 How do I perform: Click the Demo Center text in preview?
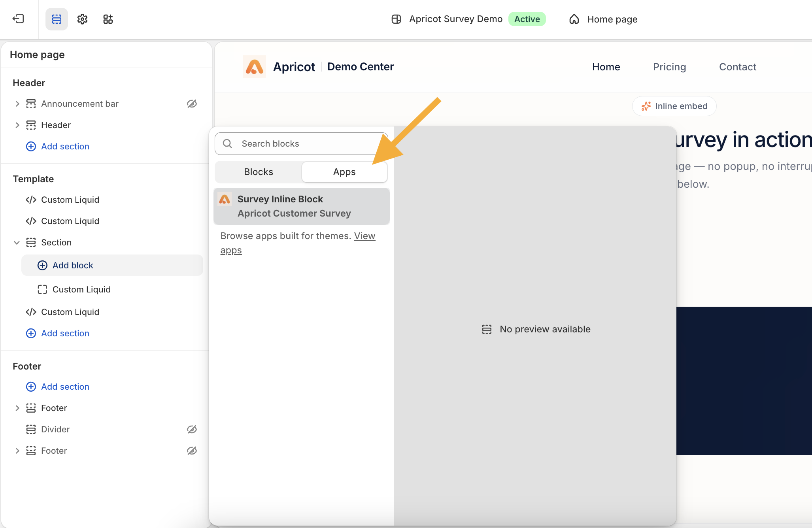[360, 67]
